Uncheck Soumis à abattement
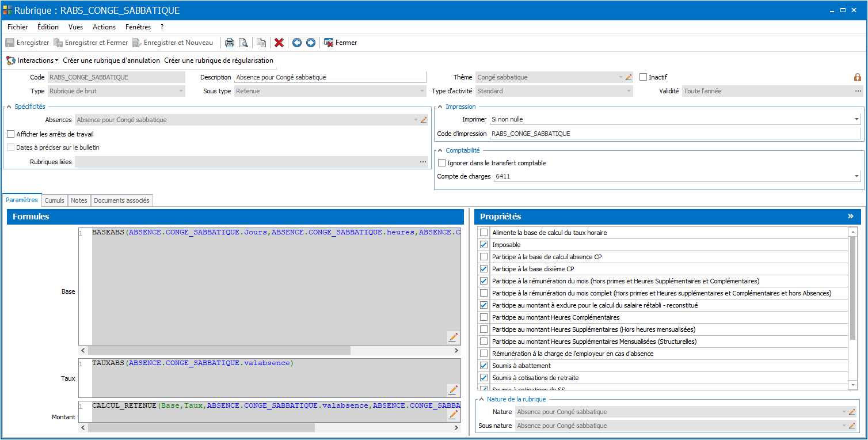 click(484, 366)
